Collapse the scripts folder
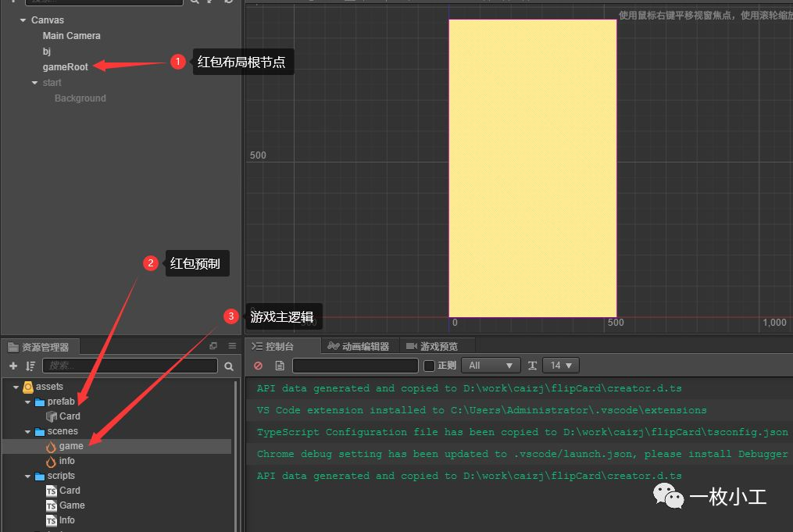793x532 pixels. click(28, 477)
